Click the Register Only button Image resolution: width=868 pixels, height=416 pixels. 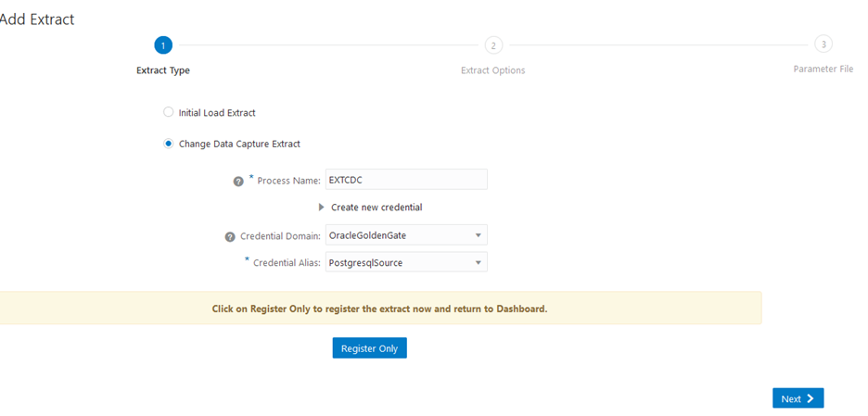click(369, 347)
